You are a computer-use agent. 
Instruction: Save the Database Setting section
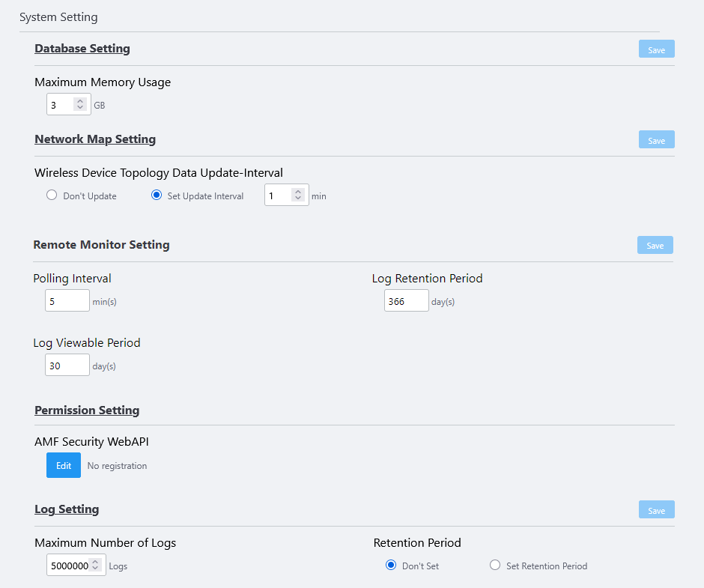click(656, 49)
